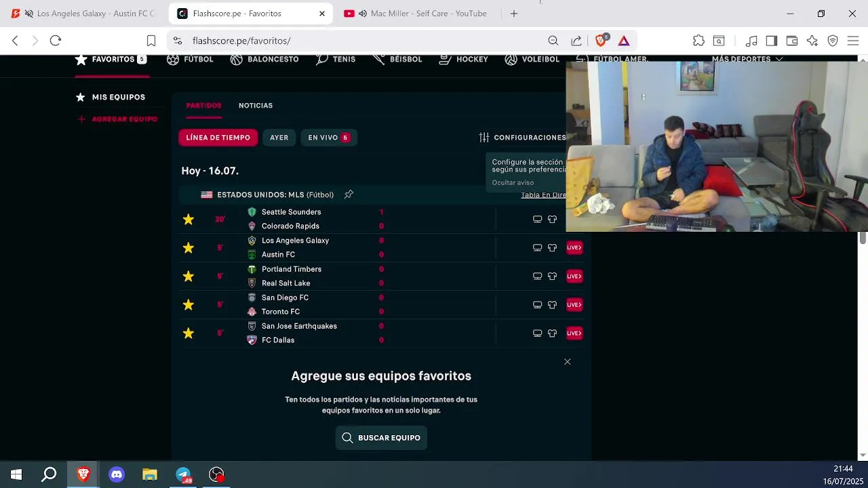
Task: Open browser extensions puzzle icon
Action: tap(698, 41)
